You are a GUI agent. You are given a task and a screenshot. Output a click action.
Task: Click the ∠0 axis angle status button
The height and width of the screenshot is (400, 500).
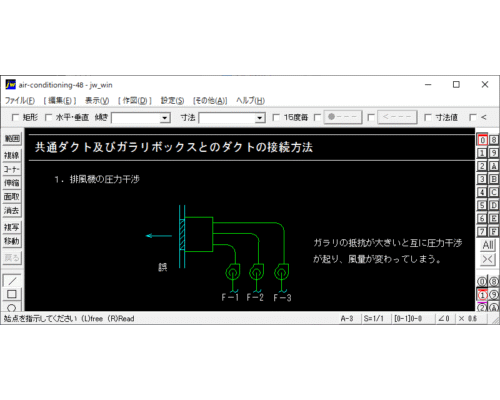pyautogui.click(x=444, y=319)
